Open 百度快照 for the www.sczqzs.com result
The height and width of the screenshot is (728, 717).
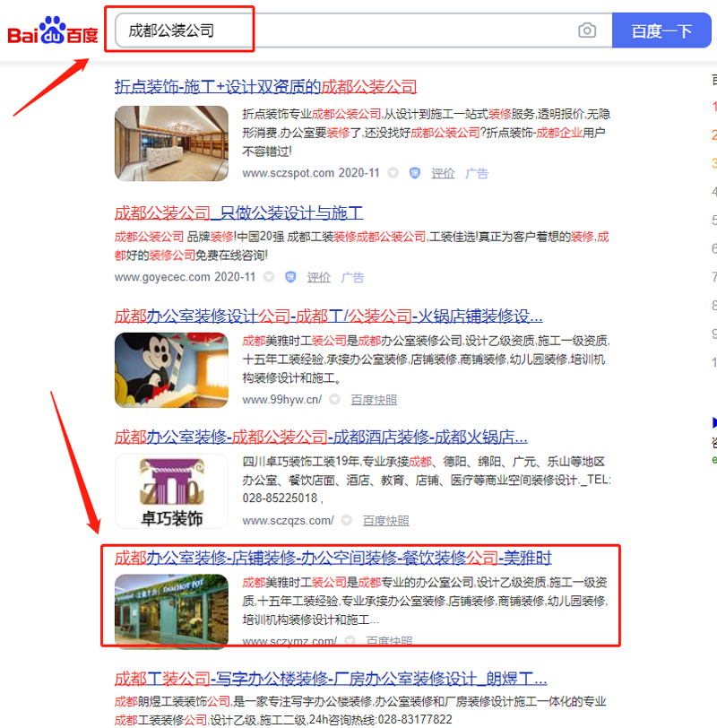point(386,520)
